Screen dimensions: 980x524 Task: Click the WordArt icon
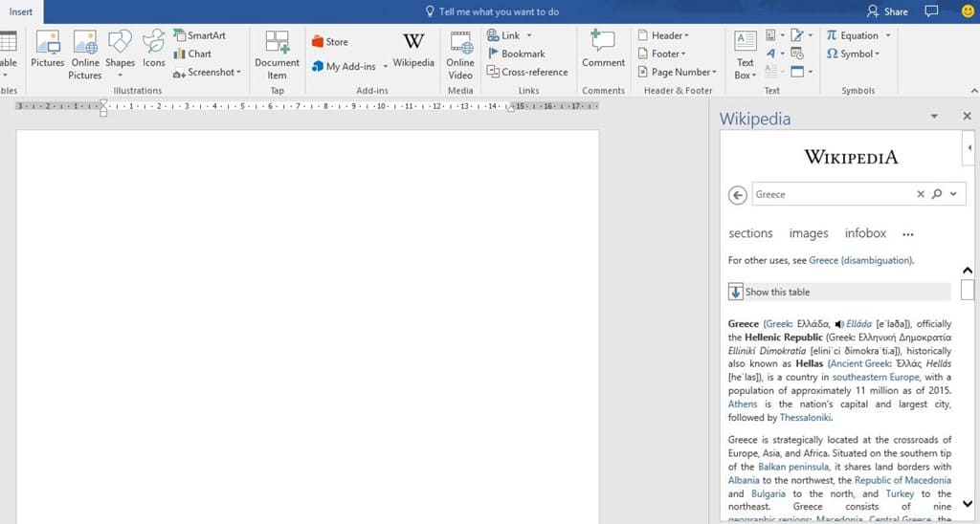[770, 54]
